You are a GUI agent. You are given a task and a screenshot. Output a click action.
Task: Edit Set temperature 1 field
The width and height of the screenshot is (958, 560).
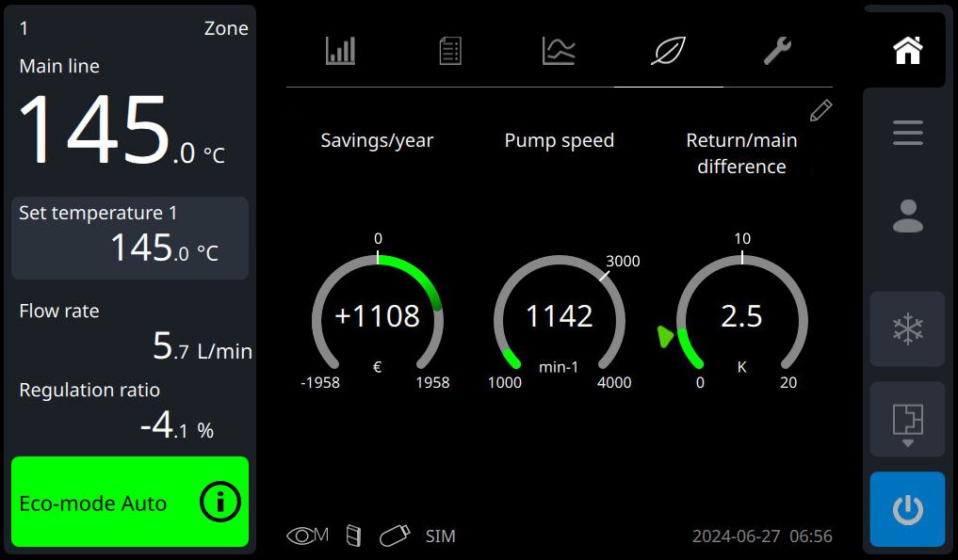(130, 238)
